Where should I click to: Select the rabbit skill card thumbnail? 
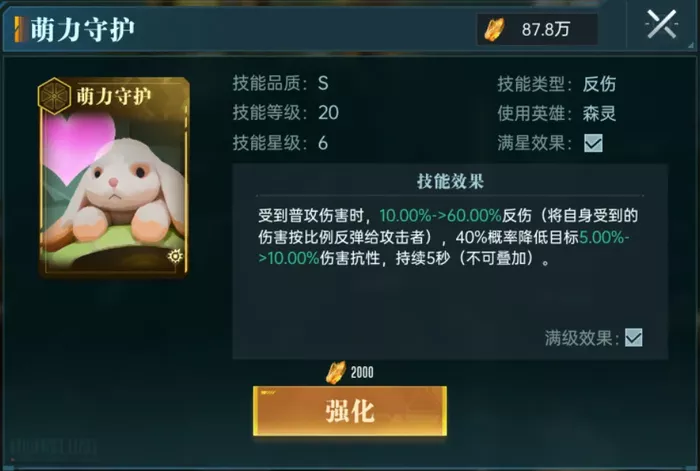[x=114, y=177]
